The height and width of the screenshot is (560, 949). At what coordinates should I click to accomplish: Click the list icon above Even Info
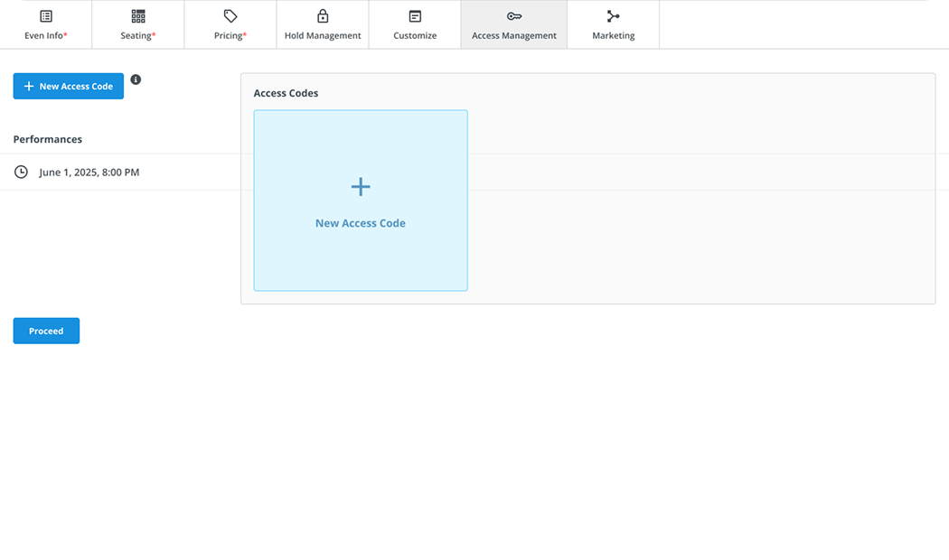coord(46,16)
